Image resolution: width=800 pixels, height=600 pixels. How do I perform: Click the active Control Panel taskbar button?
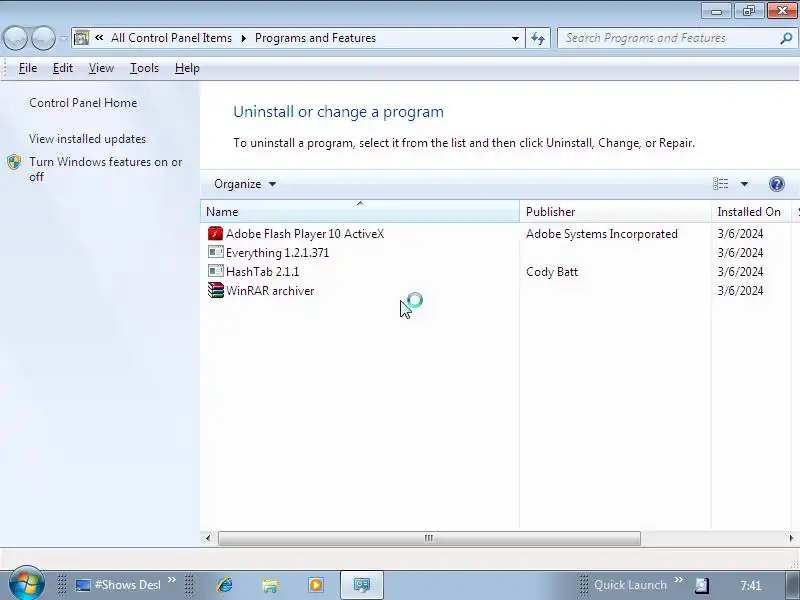[x=362, y=585]
